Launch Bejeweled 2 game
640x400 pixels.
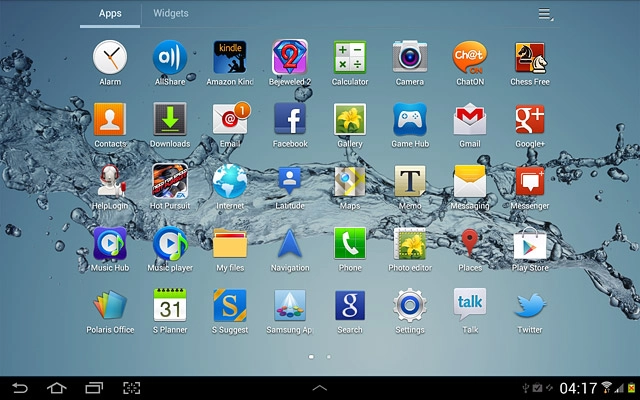(x=290, y=58)
